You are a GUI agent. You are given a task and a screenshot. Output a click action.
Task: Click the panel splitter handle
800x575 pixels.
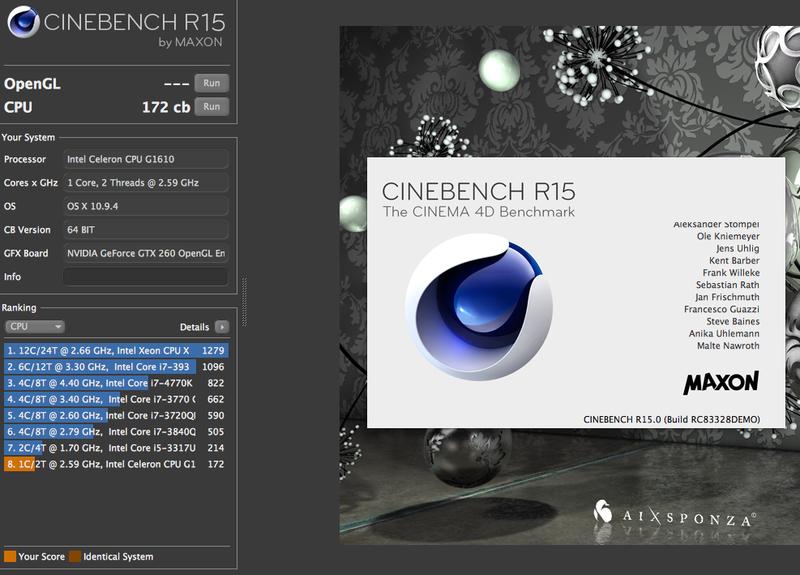244,302
